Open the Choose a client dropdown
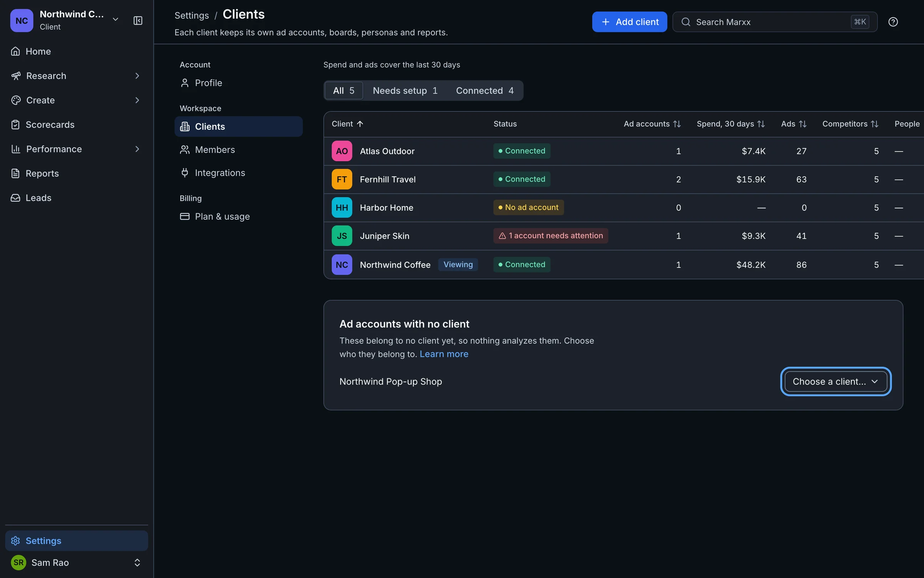The width and height of the screenshot is (924, 578). (836, 381)
